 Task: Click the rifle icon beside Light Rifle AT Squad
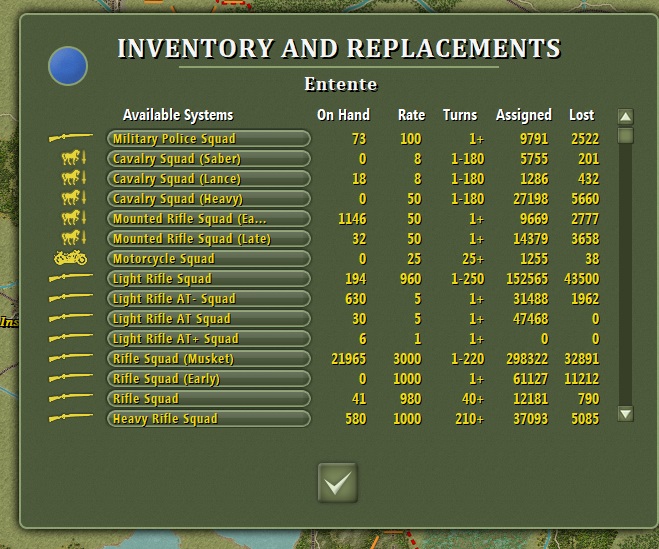[x=71, y=317]
